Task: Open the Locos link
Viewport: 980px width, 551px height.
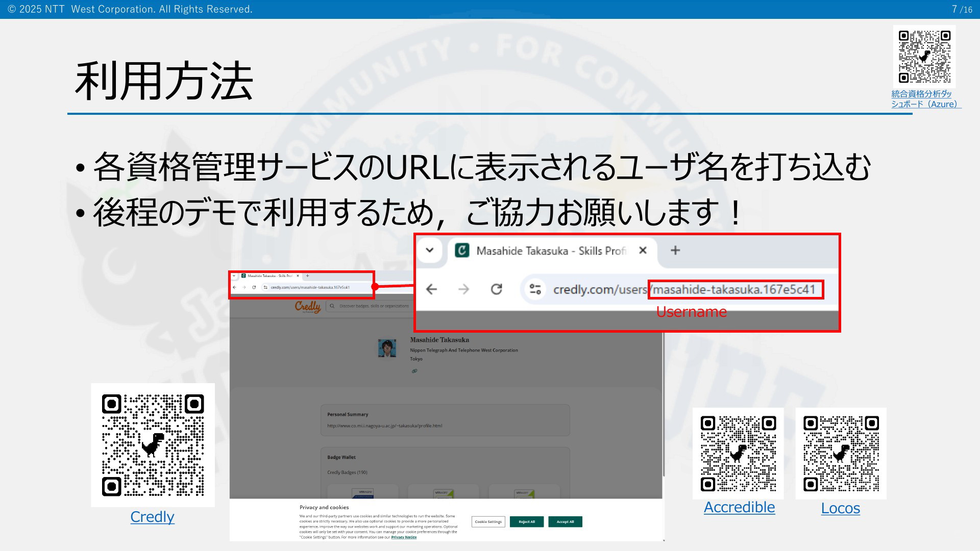Action: pyautogui.click(x=840, y=508)
